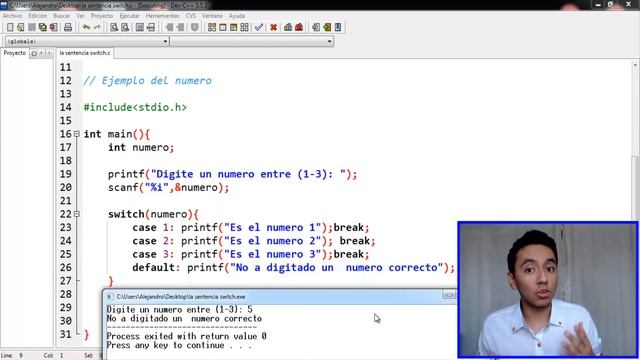Click the 'Line: 9' status bar entry
The image size is (640, 360).
pyautogui.click(x=12, y=356)
